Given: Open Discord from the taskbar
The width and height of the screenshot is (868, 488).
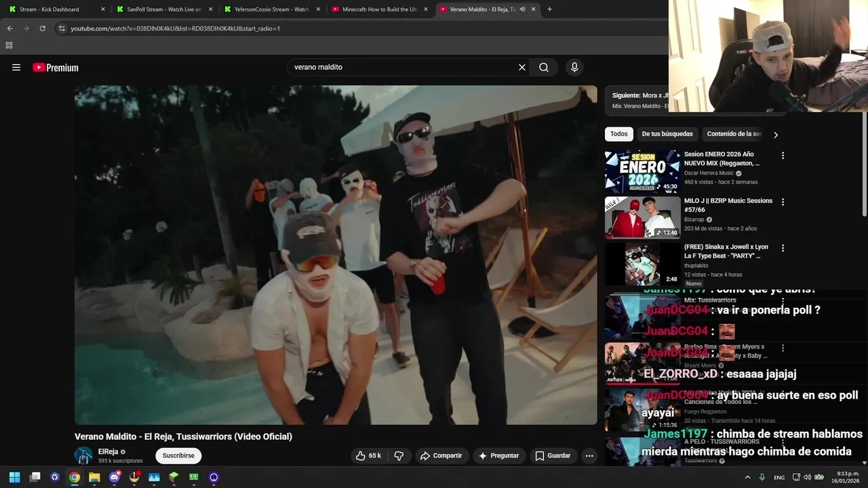Looking at the screenshot, I should click(x=115, y=477).
